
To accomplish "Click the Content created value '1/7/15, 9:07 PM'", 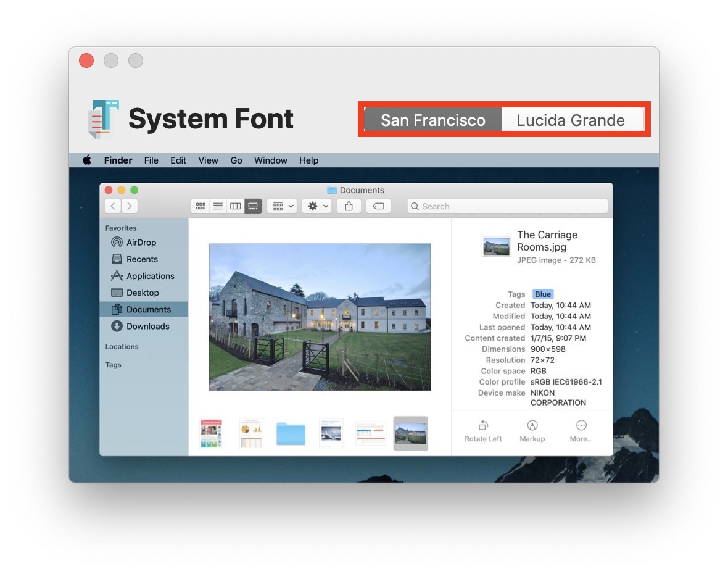I will 558,338.
